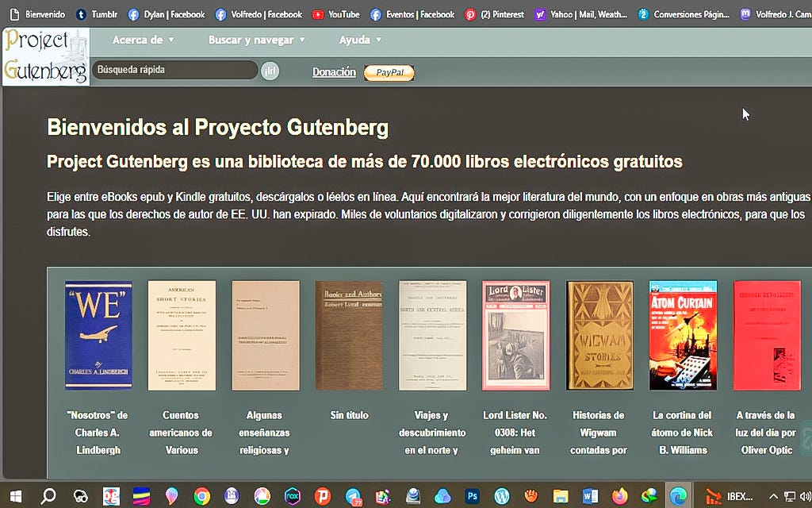812x508 pixels.
Task: Expand the "Acerca de" dropdown
Action: pyautogui.click(x=140, y=39)
